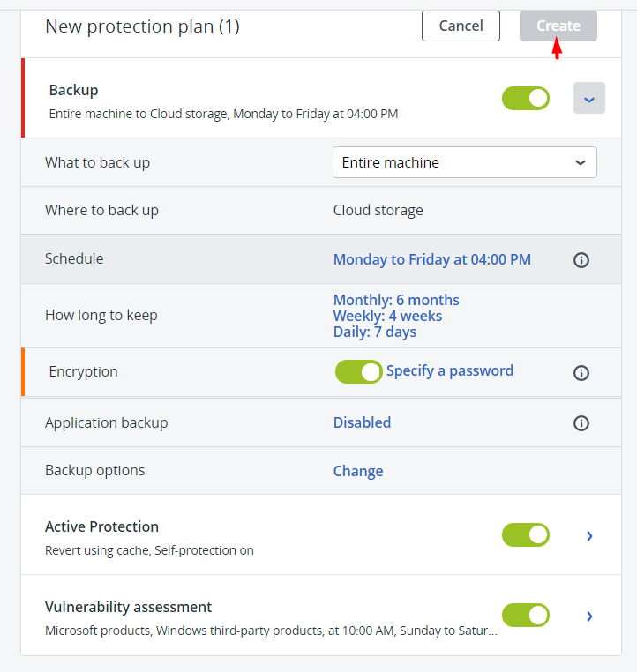The height and width of the screenshot is (672, 637).
Task: Toggle the Backup switch off
Action: (526, 99)
